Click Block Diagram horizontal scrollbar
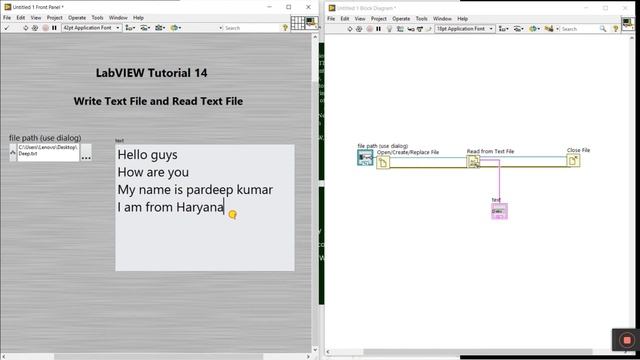 478,351
